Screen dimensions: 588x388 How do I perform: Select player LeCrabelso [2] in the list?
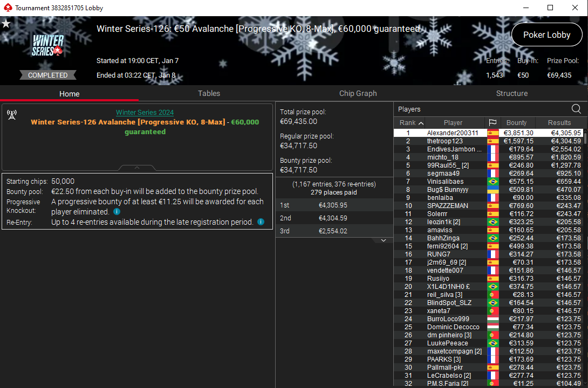click(488, 376)
